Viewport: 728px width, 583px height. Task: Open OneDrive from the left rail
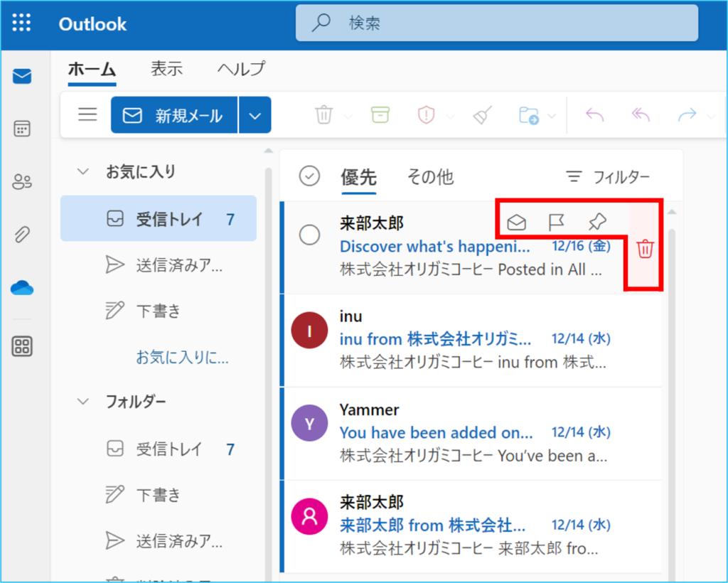[22, 288]
